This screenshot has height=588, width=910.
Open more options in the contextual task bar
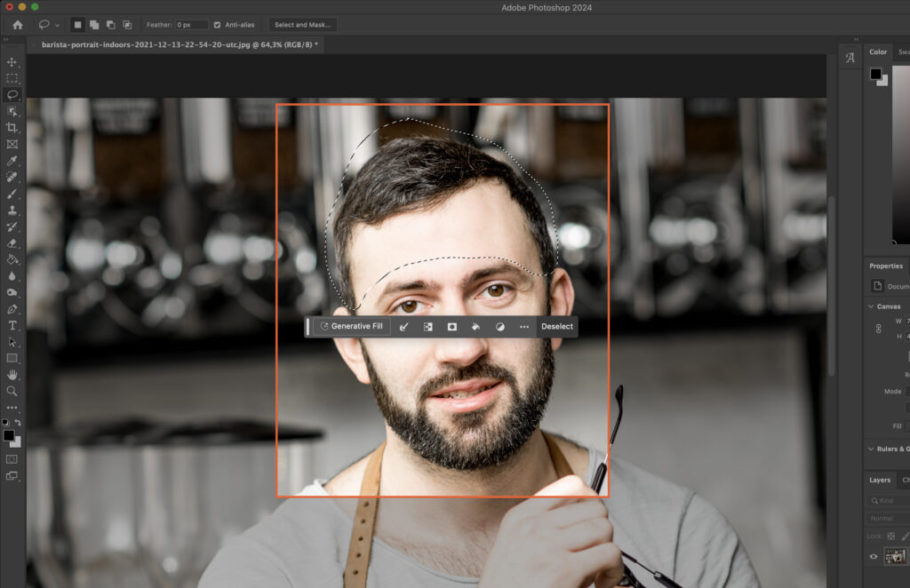point(524,327)
